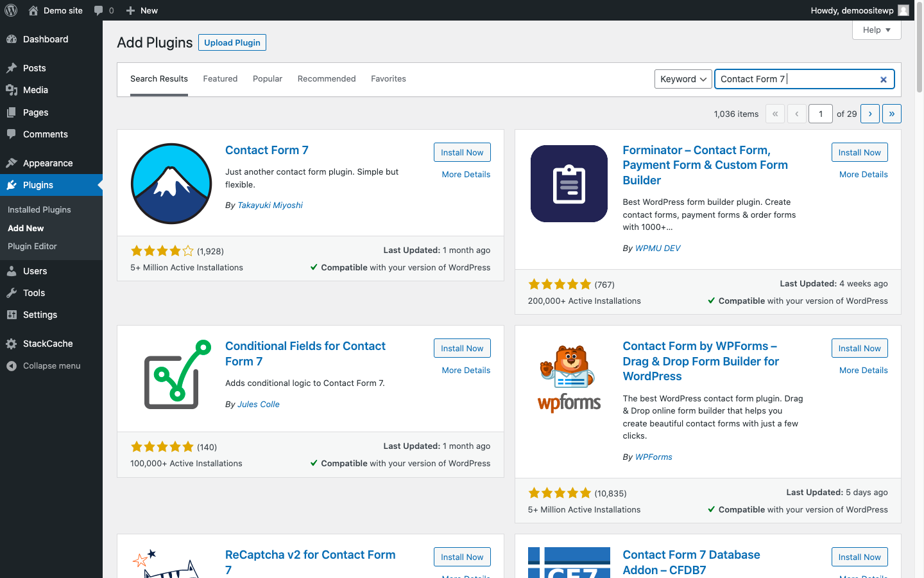Open StackCache menu item
Image resolution: width=924 pixels, height=578 pixels.
[51, 344]
